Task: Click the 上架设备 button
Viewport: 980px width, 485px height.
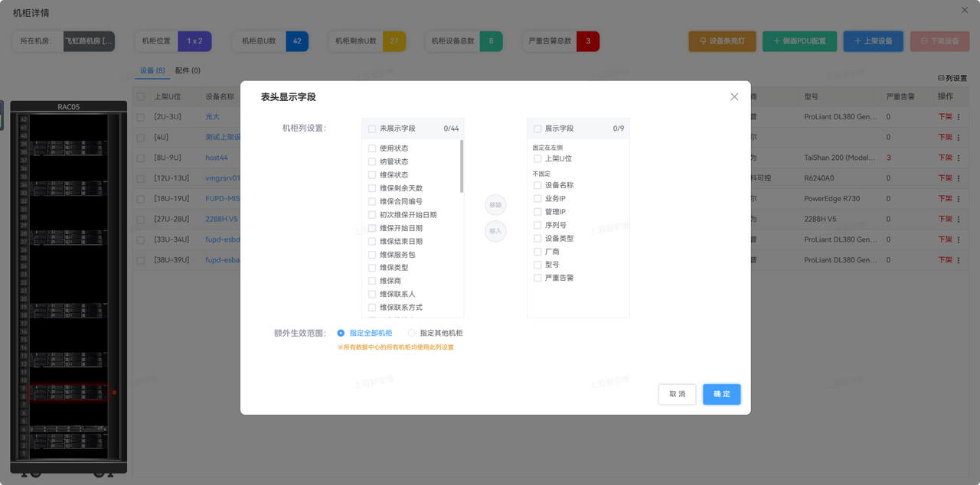Action: (873, 41)
